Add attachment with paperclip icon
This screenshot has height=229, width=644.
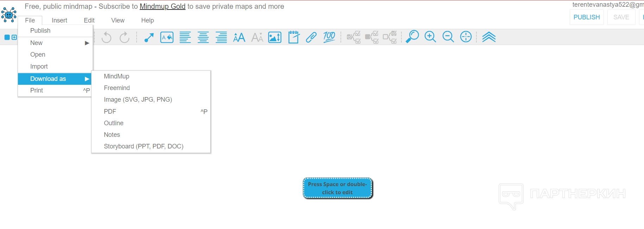click(x=311, y=37)
